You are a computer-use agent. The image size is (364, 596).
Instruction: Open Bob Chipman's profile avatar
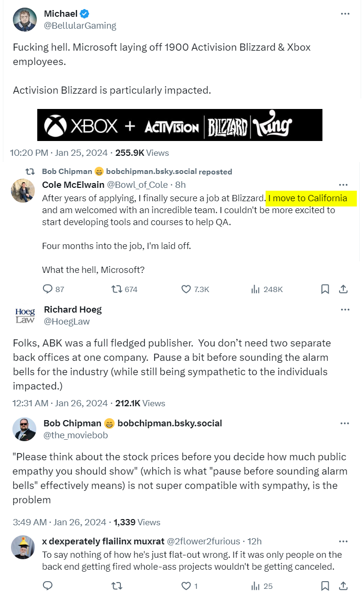tap(25, 429)
